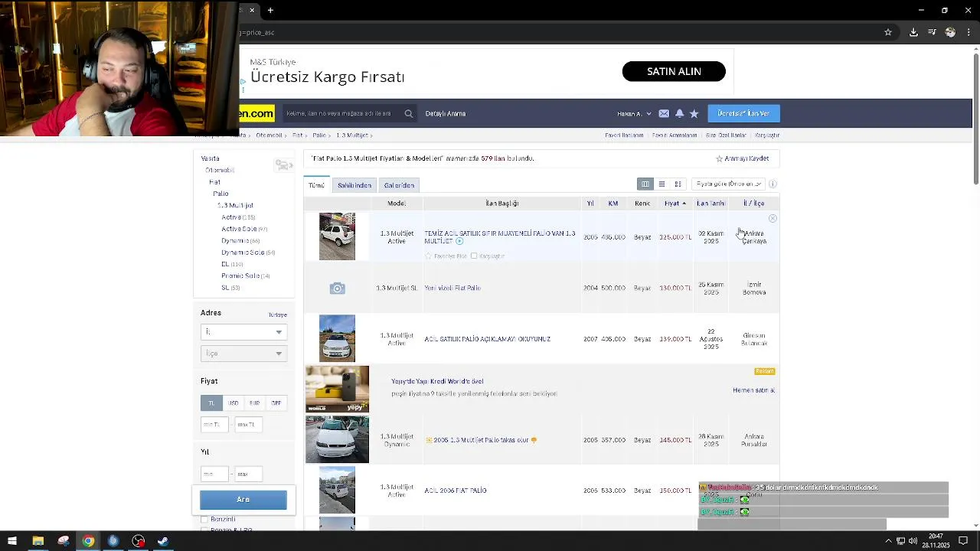Click the info icon next to sort dropdown
The height and width of the screenshot is (551, 980).
[x=773, y=184]
